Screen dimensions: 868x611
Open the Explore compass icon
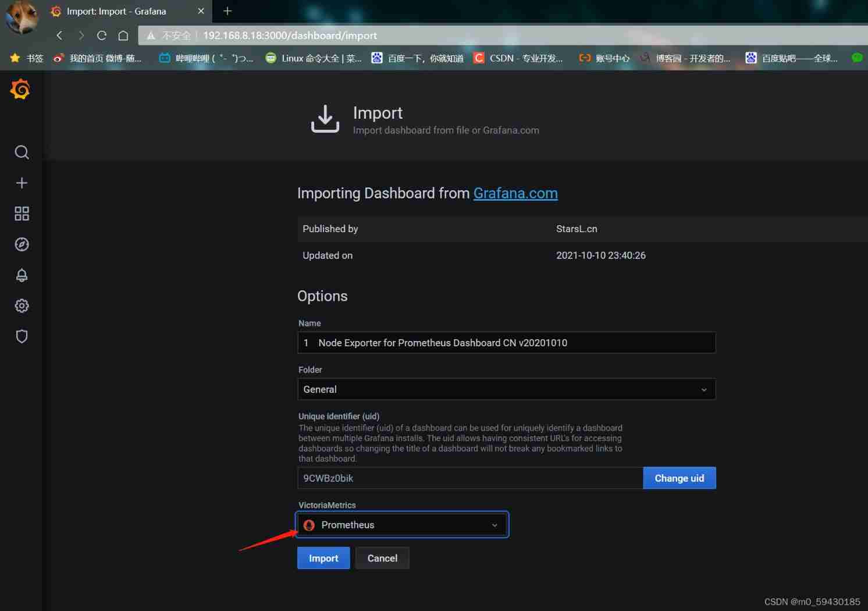(22, 244)
